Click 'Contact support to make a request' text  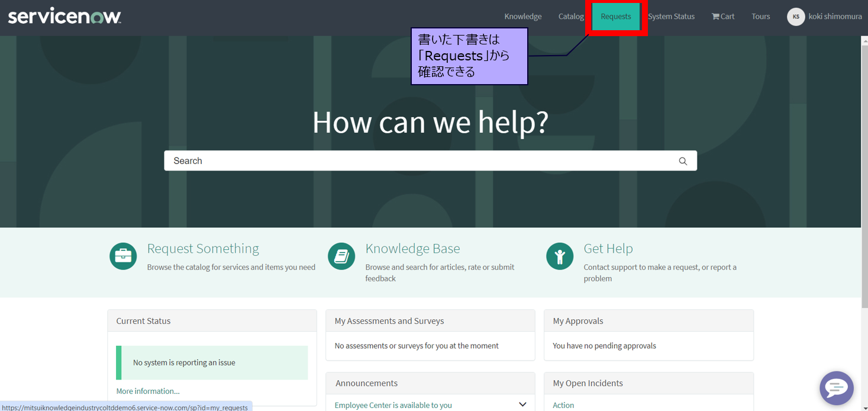point(660,272)
